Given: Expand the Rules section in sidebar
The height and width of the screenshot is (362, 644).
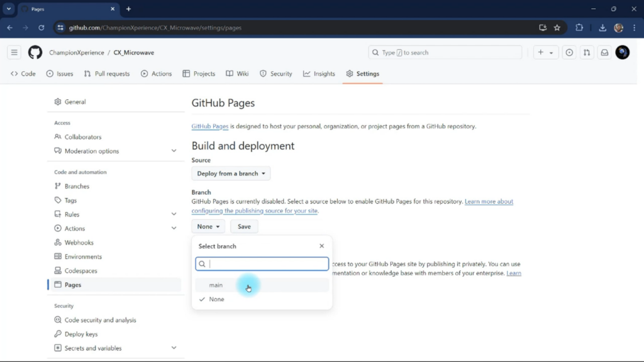Looking at the screenshot, I should point(174,214).
